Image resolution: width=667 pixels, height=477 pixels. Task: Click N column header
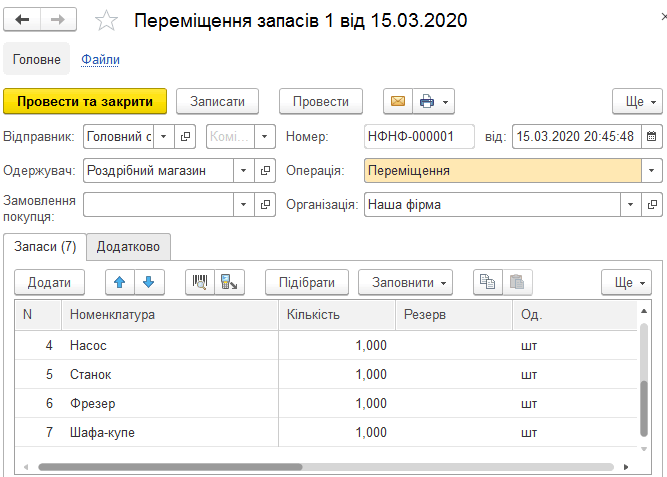point(38,315)
